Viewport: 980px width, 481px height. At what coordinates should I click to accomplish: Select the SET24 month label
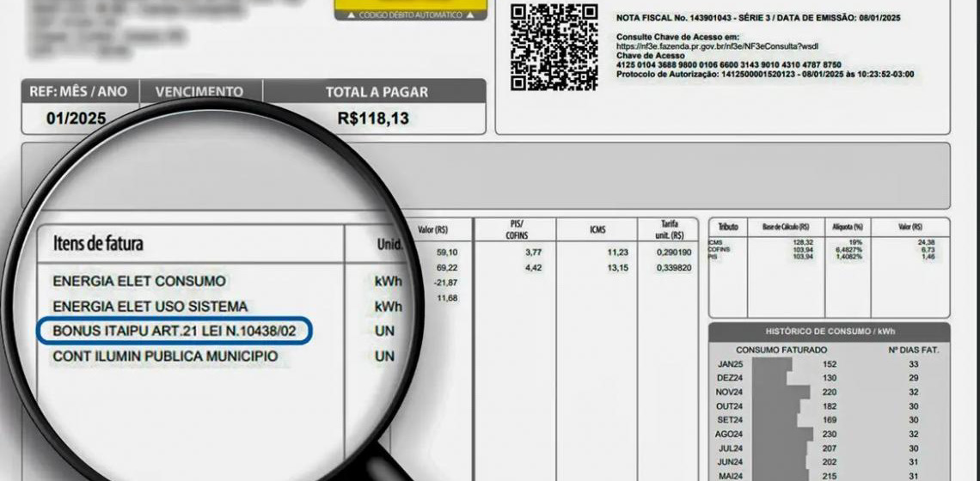[729, 420]
